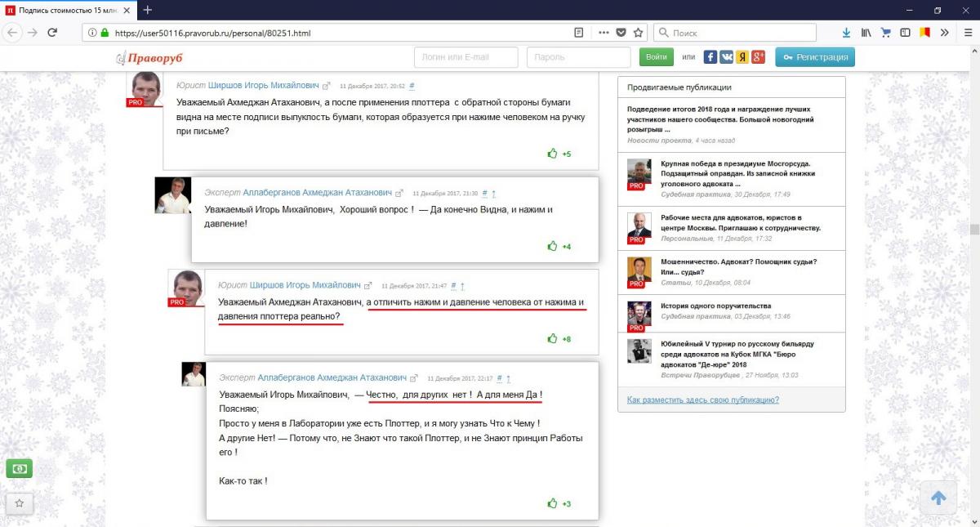This screenshot has width=980, height=527.
Task: Bookmark this page with star icon
Action: point(639,33)
